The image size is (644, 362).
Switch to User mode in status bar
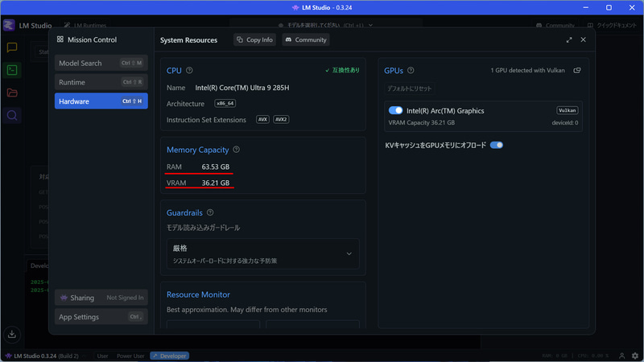(x=102, y=356)
